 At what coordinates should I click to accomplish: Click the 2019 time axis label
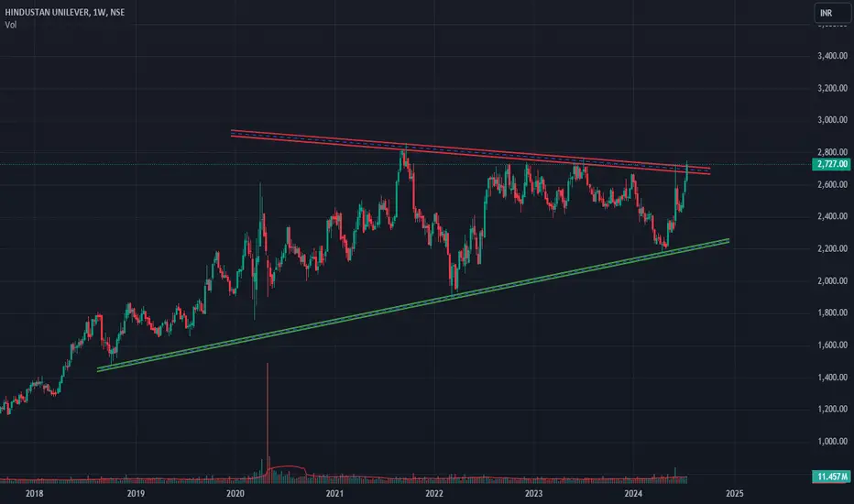(x=136, y=494)
